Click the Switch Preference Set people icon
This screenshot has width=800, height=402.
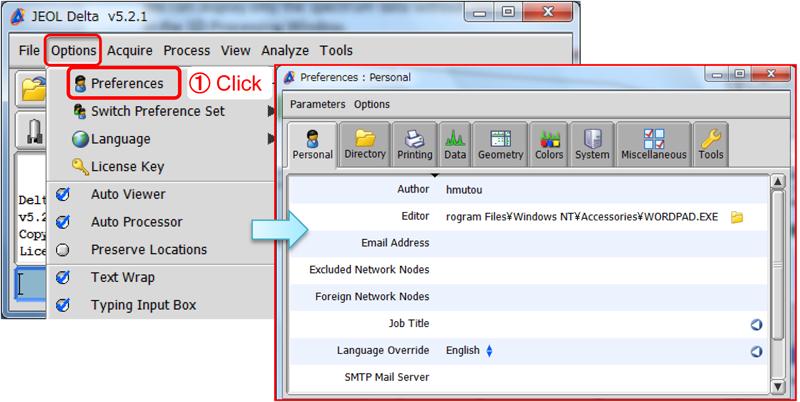pyautogui.click(x=80, y=111)
